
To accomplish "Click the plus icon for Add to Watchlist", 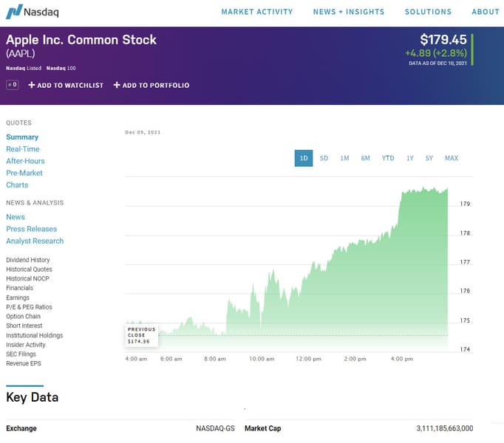I will (32, 85).
